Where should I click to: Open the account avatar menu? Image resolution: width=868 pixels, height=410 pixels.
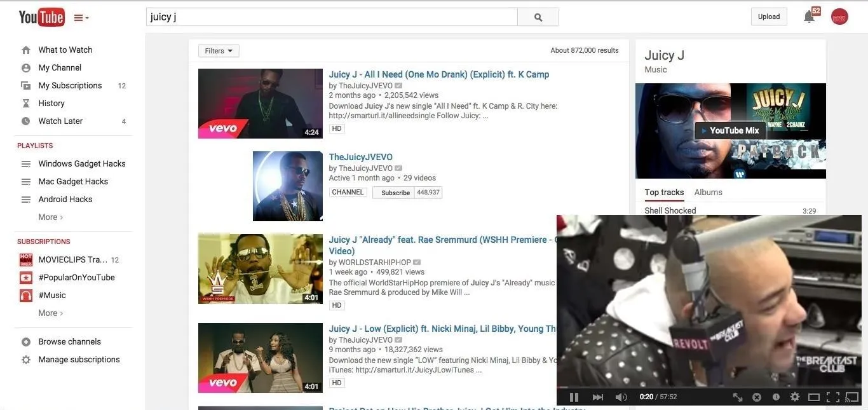pyautogui.click(x=839, y=17)
